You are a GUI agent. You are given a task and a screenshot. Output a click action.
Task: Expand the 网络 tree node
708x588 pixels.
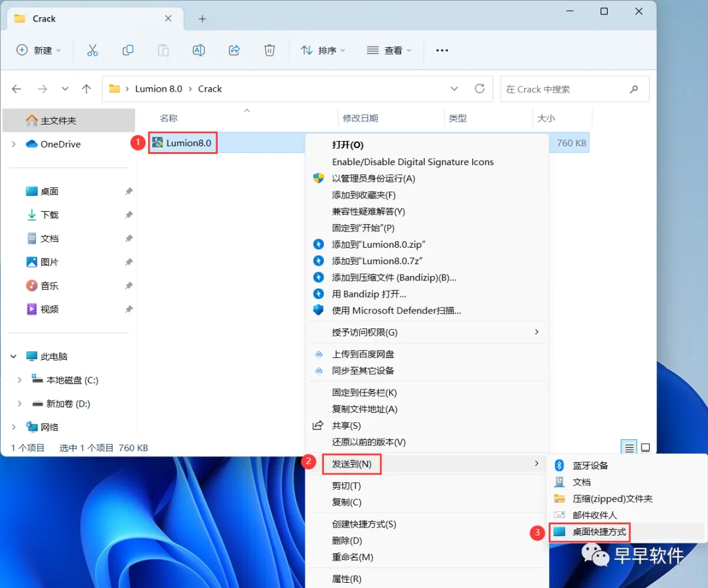(x=14, y=427)
